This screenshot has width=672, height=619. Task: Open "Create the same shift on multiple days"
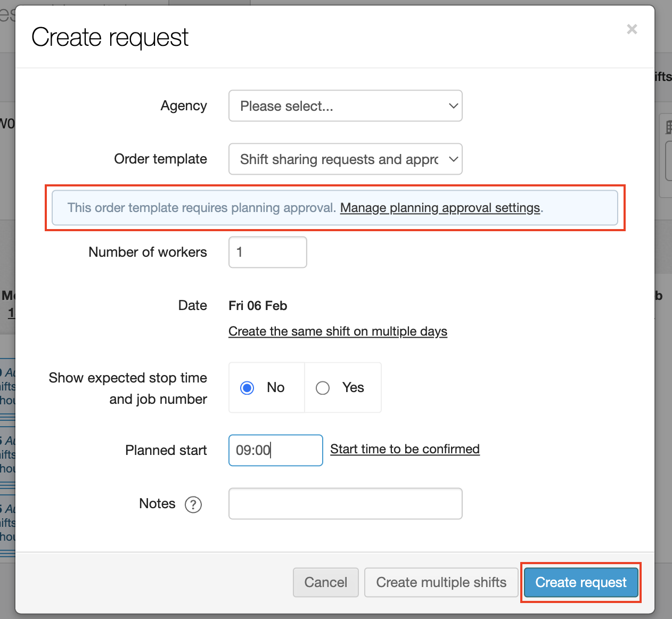coord(338,331)
